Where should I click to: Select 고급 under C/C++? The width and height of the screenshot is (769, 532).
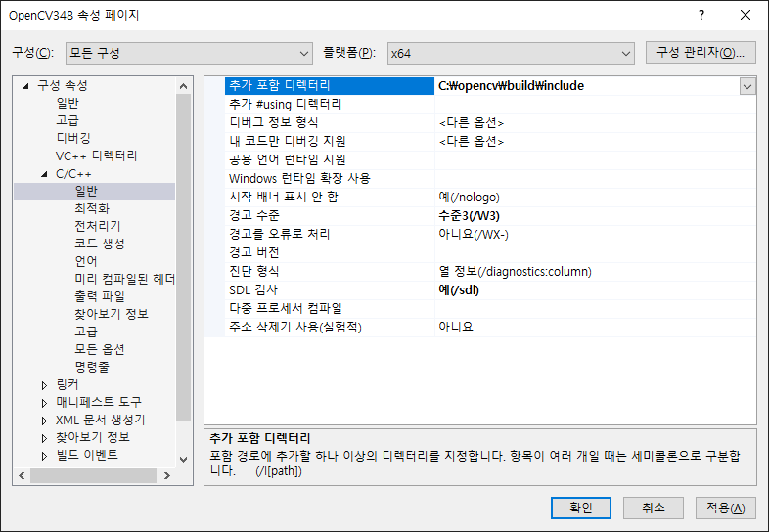click(x=86, y=332)
